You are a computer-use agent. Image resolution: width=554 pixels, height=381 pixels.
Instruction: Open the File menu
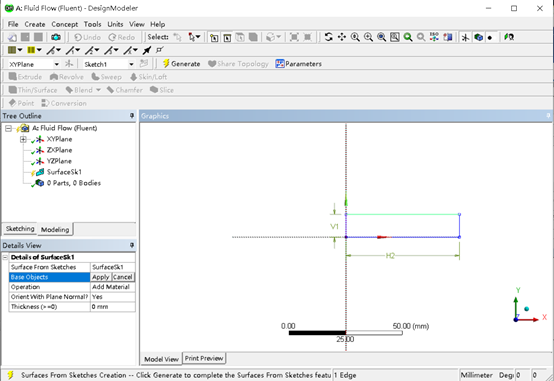pos(13,24)
